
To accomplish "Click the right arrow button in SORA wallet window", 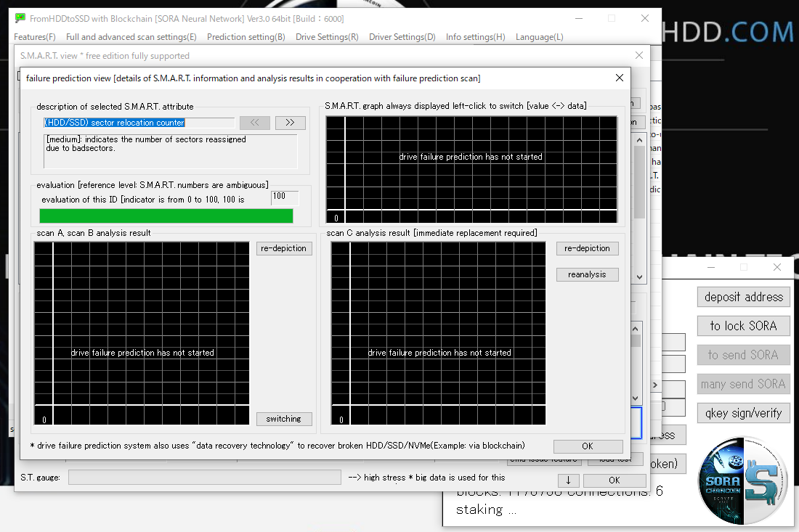I will 655,385.
